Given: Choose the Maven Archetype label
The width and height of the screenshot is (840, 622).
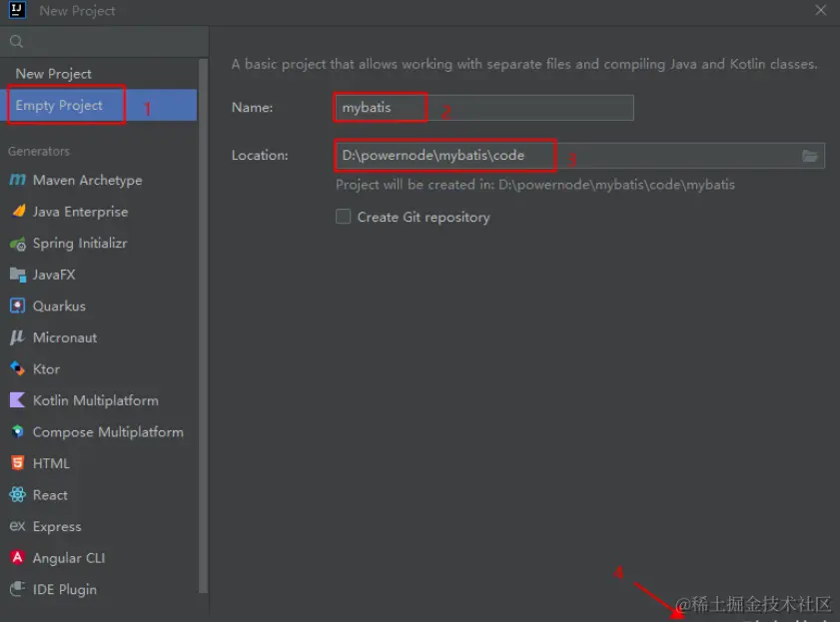Looking at the screenshot, I should 87,180.
